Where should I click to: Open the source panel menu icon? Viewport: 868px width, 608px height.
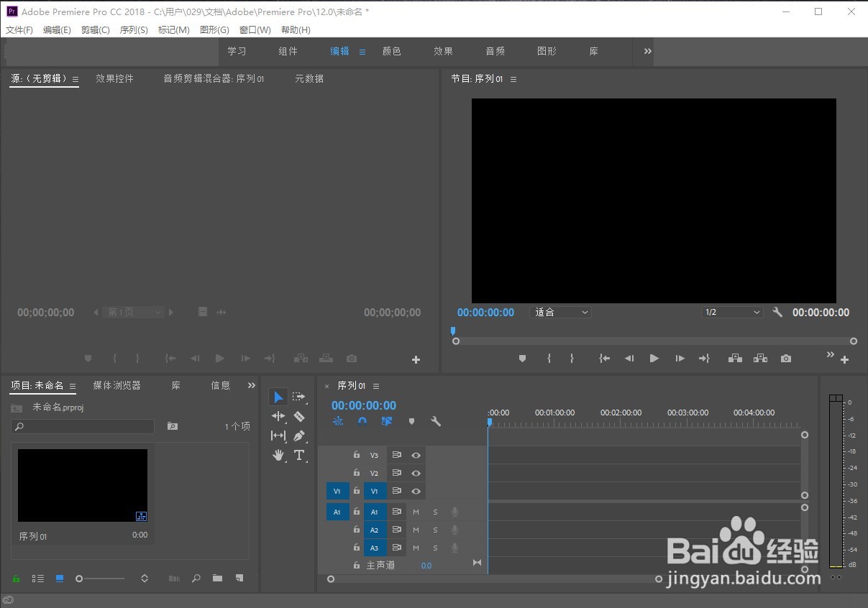[75, 79]
